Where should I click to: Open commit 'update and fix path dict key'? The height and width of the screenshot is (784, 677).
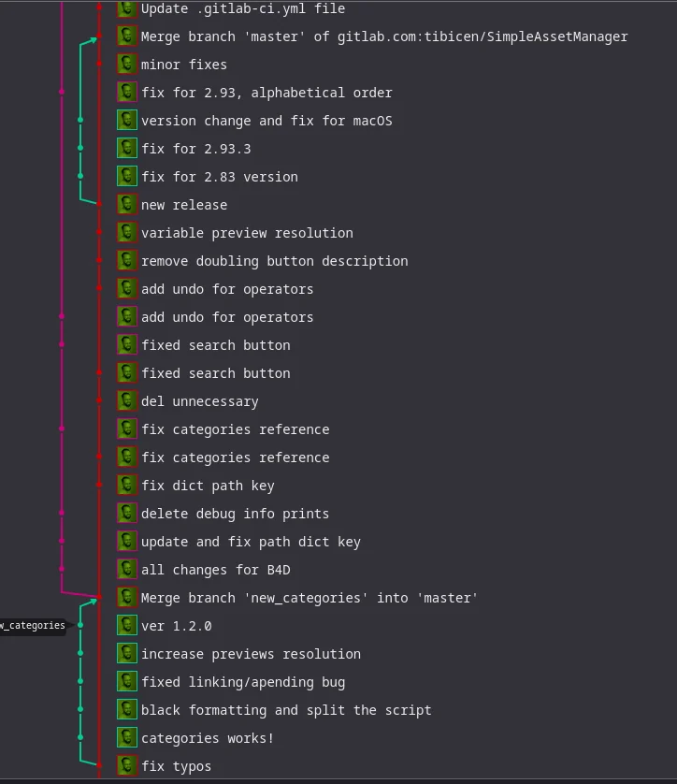(x=251, y=542)
